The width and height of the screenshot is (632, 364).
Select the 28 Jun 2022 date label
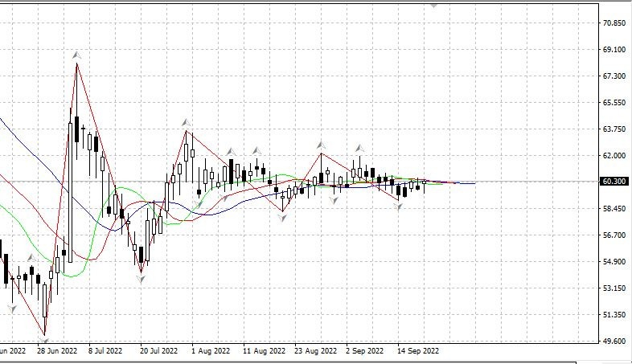click(56, 351)
